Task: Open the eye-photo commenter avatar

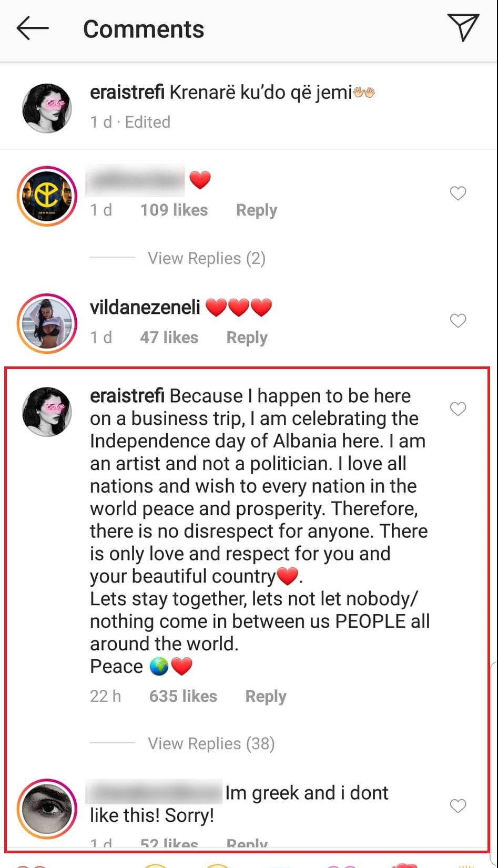Action: (47, 808)
